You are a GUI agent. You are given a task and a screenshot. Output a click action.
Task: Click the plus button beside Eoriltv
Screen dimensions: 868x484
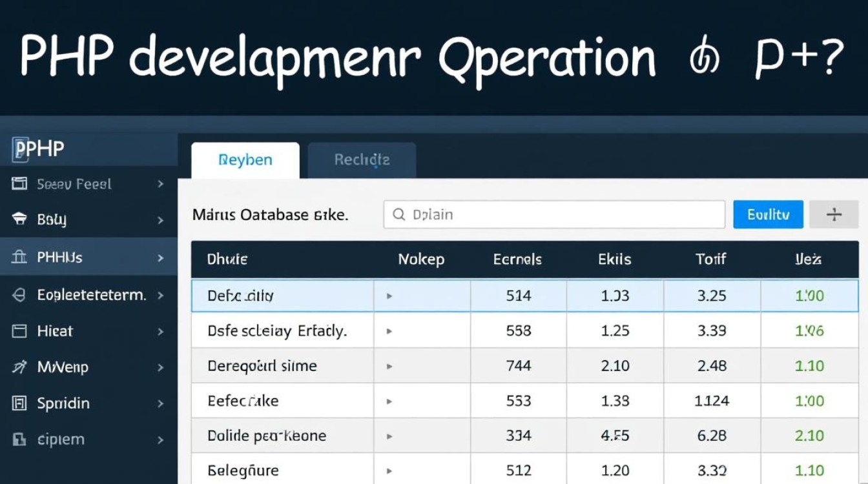(834, 214)
